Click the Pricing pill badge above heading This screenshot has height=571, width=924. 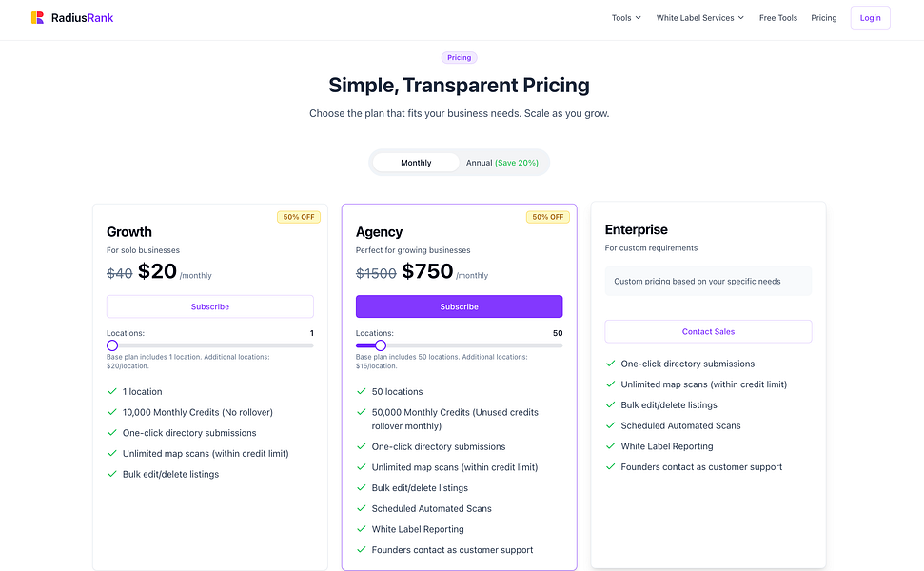point(459,58)
